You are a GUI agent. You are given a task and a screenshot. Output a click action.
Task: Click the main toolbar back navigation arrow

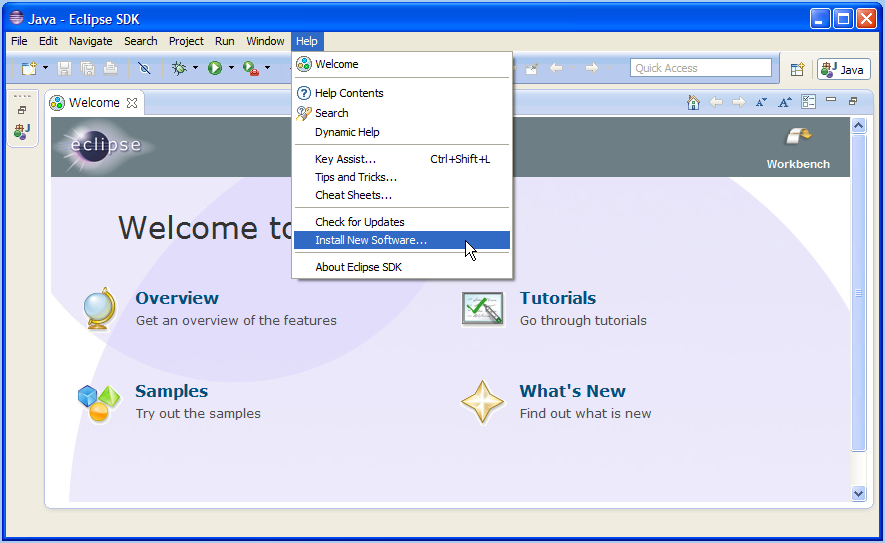click(556, 68)
